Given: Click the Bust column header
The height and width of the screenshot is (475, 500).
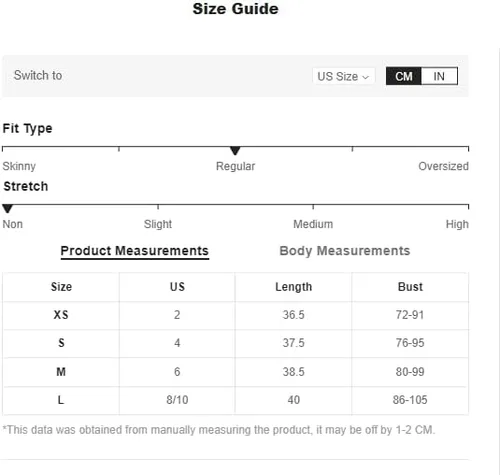Looking at the screenshot, I should (x=410, y=287).
